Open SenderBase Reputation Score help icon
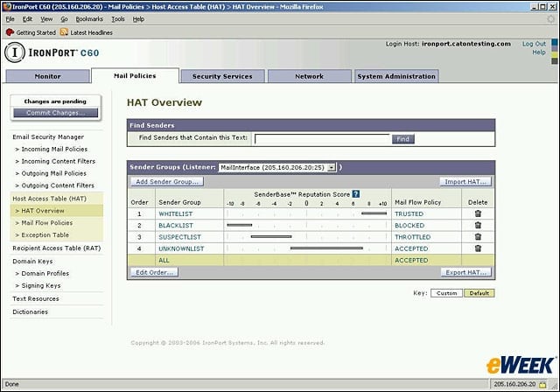The height and width of the screenshot is (392, 560). [x=356, y=194]
